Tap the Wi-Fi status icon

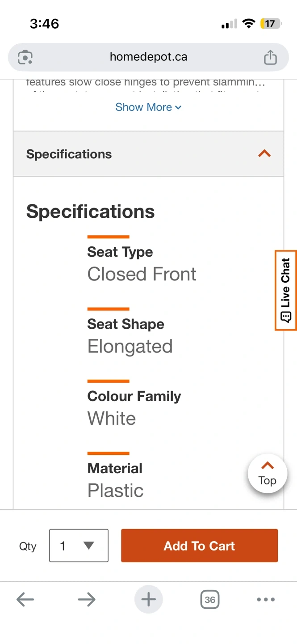(x=248, y=24)
